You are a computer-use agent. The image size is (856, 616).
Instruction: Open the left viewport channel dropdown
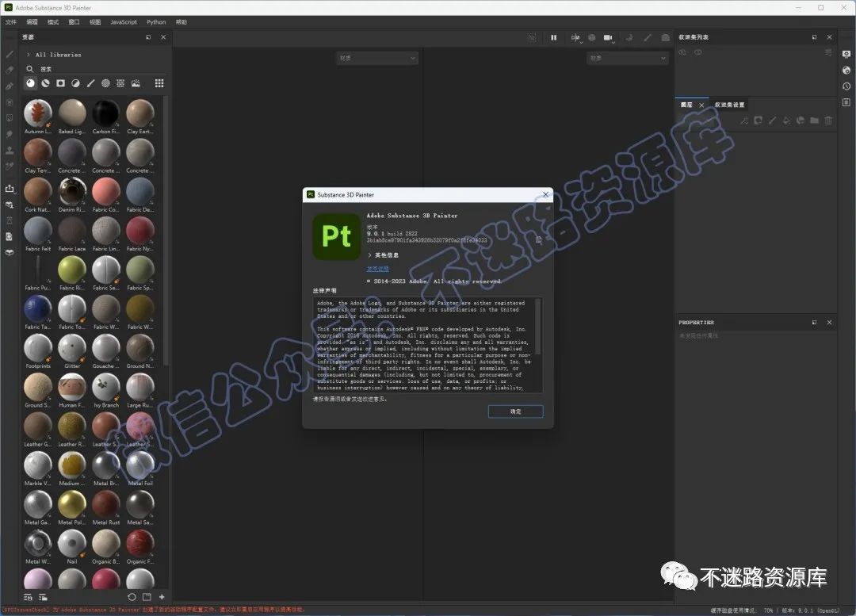pyautogui.click(x=376, y=58)
